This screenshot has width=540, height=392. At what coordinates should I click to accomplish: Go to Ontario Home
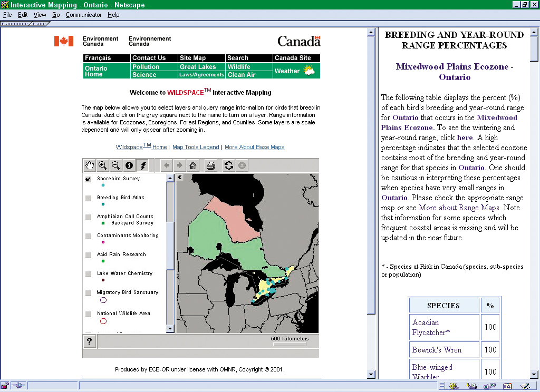tap(107, 71)
